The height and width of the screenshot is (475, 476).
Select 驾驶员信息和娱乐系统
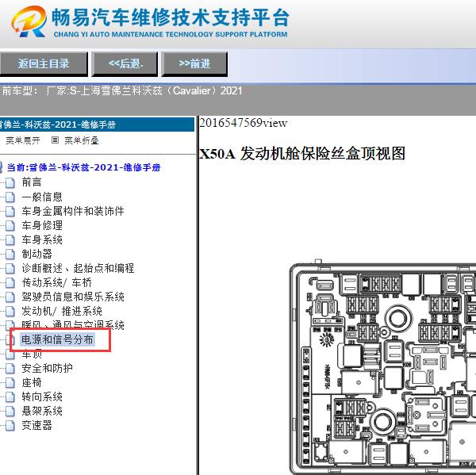(73, 297)
